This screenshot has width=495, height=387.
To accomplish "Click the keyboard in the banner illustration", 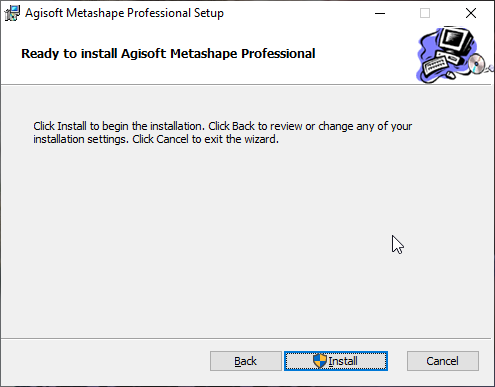I will coord(435,66).
